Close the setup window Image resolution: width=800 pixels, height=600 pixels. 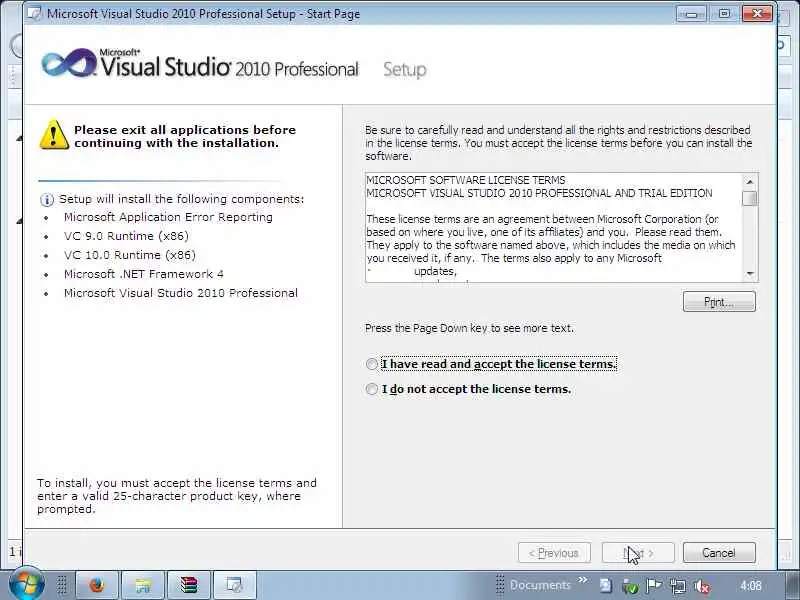(757, 13)
